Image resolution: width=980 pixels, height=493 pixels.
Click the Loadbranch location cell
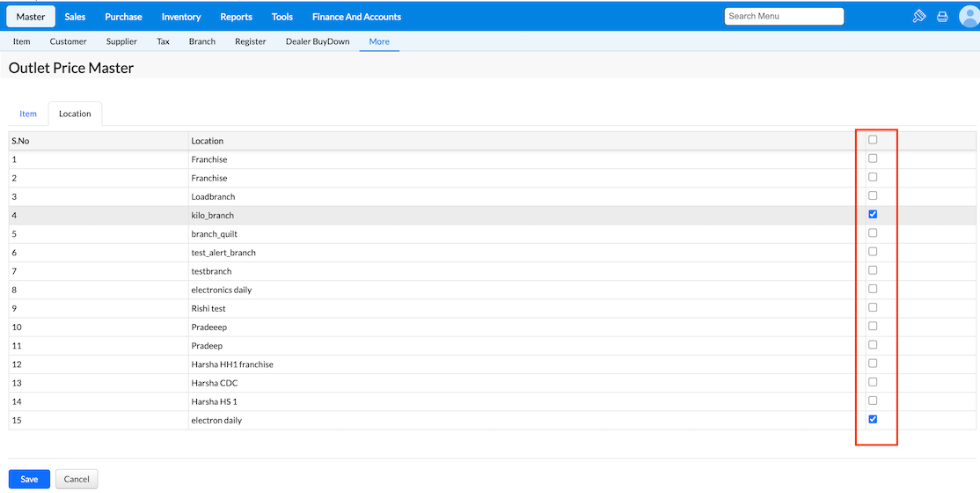[x=526, y=196]
